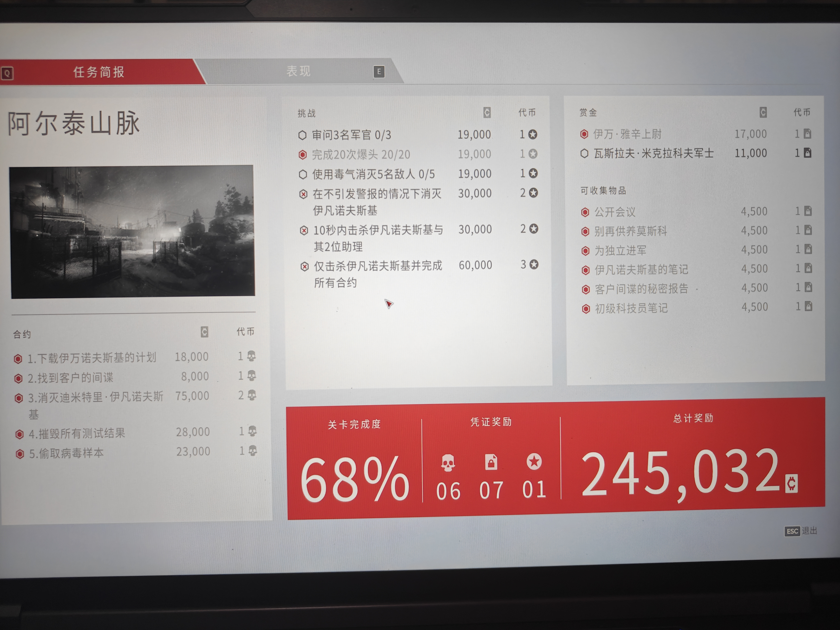The width and height of the screenshot is (840, 630).
Task: Click the document token icon in 凭证奖励
Action: (x=491, y=462)
